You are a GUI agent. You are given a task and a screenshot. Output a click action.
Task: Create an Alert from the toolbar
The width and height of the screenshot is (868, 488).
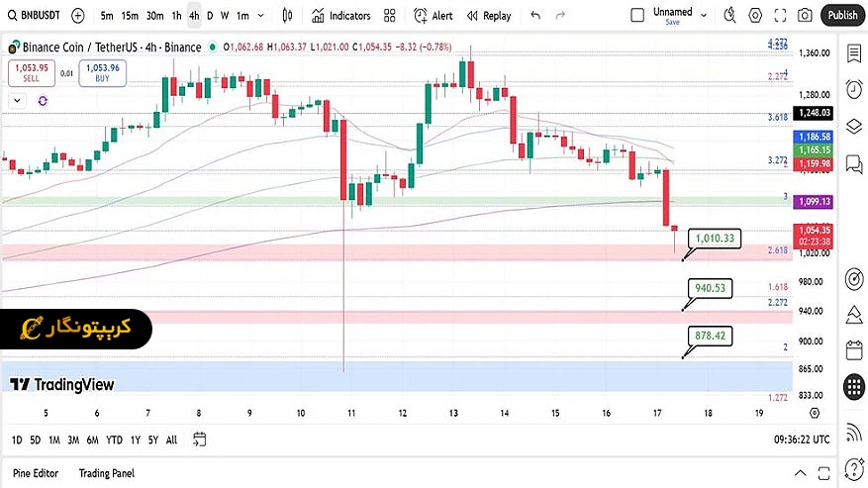pos(434,16)
